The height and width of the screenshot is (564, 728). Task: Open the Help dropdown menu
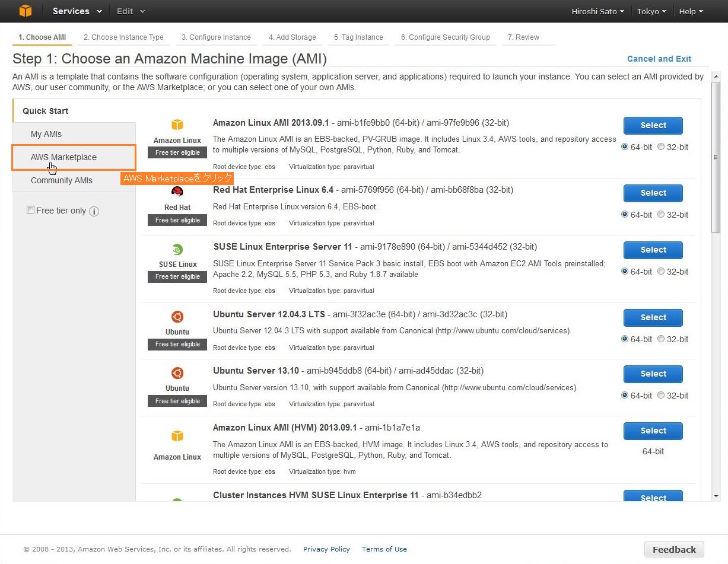click(x=691, y=11)
